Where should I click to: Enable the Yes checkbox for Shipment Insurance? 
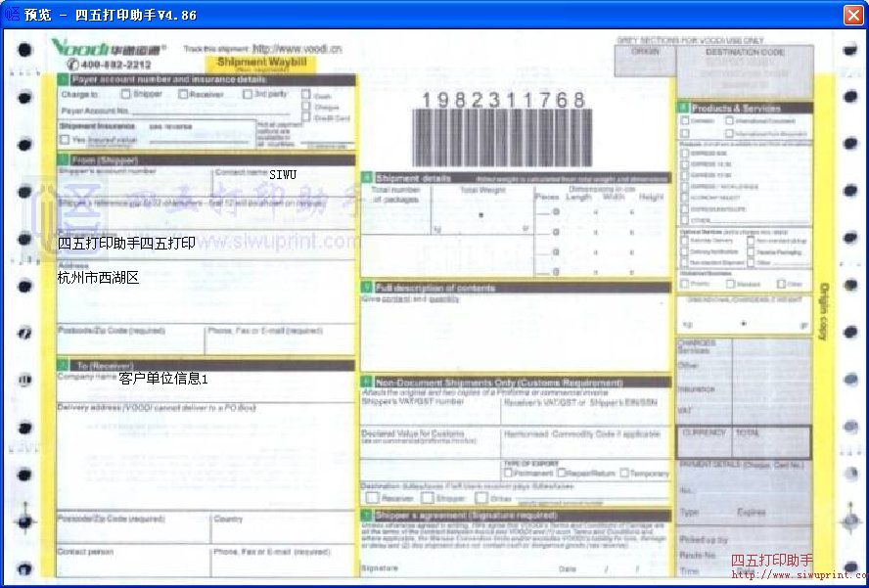(x=65, y=140)
